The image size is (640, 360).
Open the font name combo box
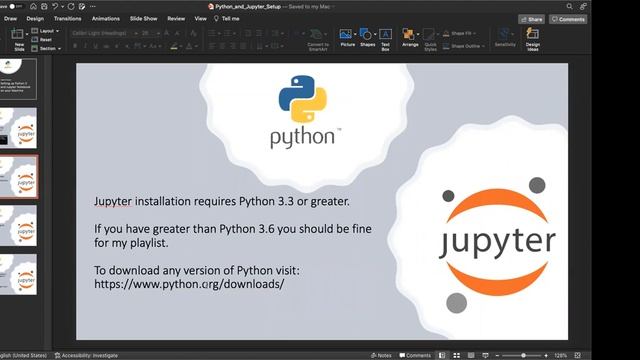pyautogui.click(x=105, y=33)
